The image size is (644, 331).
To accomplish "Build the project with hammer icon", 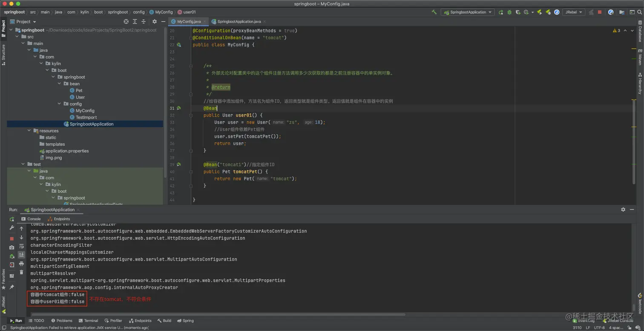I will (x=434, y=12).
